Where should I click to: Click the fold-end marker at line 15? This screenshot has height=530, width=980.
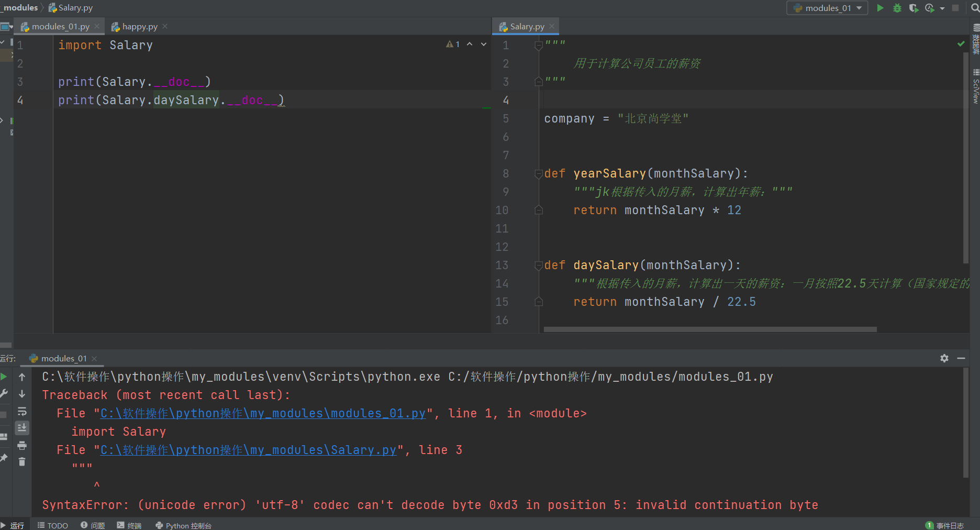click(x=538, y=302)
